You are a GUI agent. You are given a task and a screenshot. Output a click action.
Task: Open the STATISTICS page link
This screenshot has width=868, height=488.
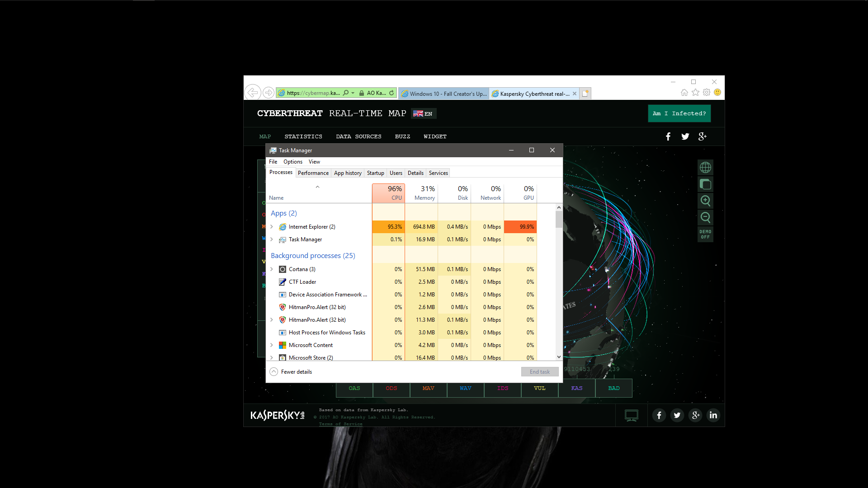[x=303, y=136]
